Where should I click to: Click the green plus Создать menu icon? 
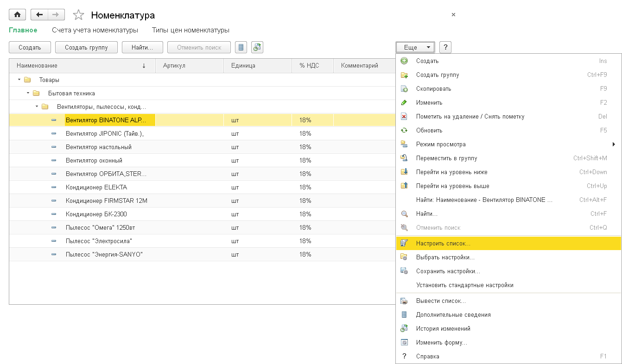tap(404, 61)
